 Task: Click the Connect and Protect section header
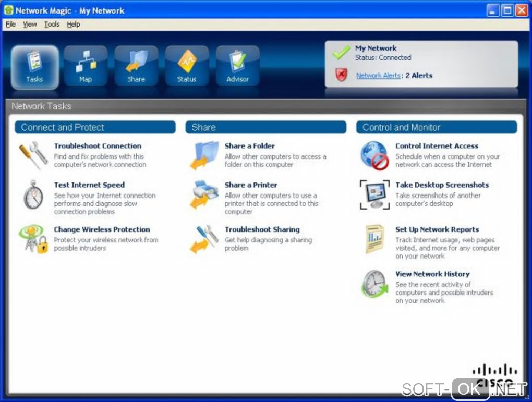coord(95,127)
